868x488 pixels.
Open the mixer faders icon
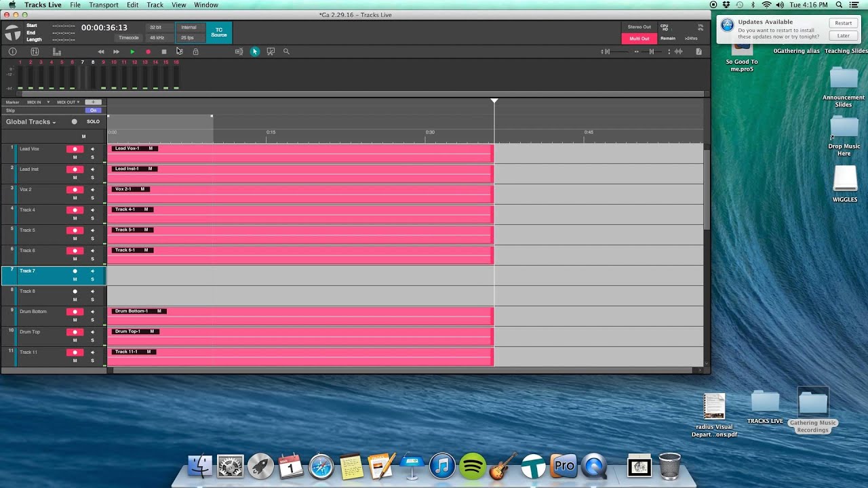(35, 52)
